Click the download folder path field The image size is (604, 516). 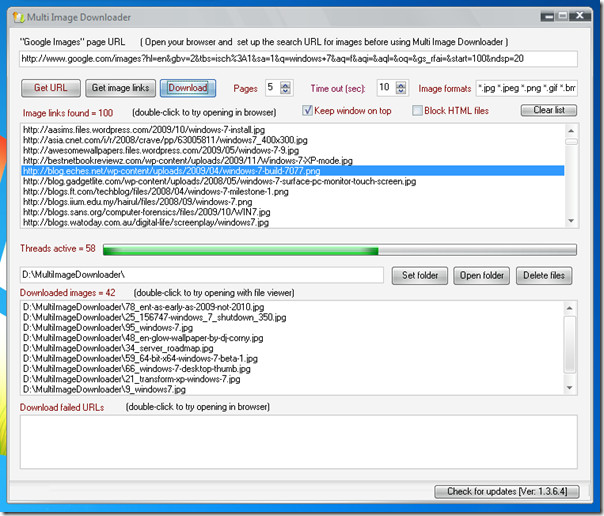201,274
